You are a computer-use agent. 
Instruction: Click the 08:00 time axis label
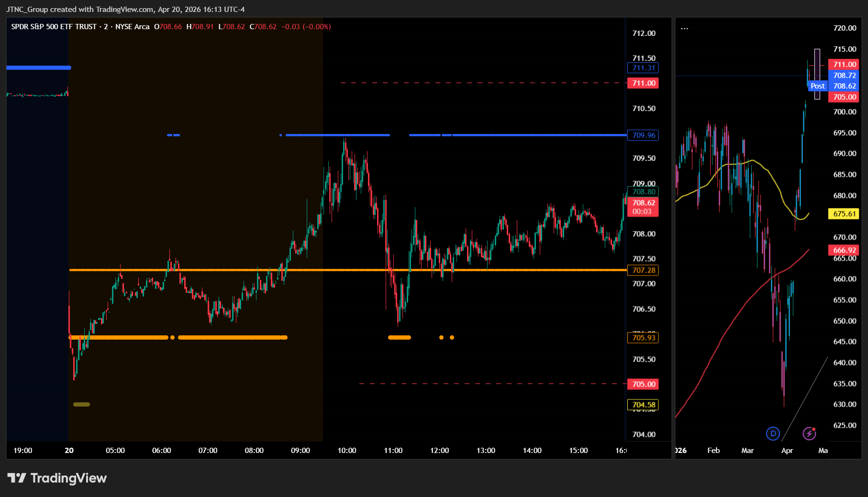pyautogui.click(x=254, y=451)
